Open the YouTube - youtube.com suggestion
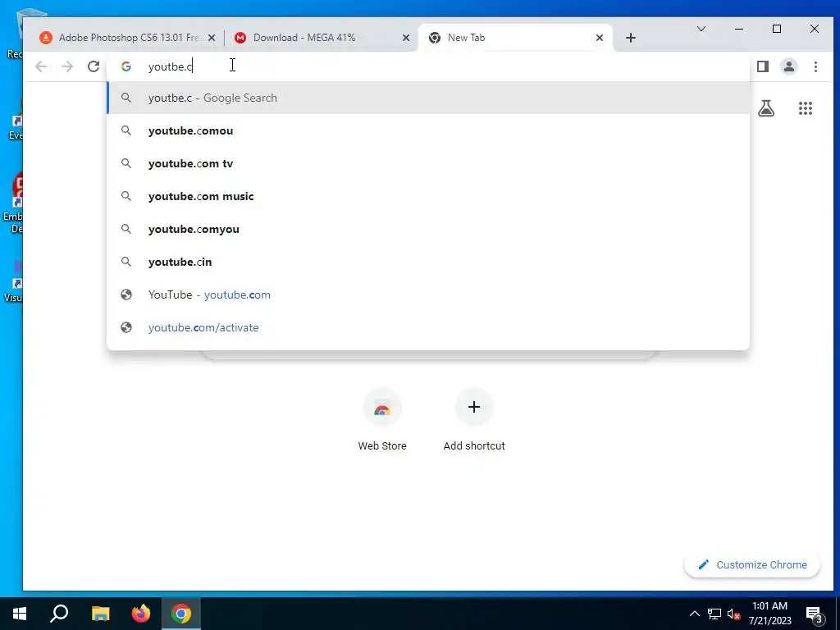Image resolution: width=840 pixels, height=630 pixels. coord(428,294)
